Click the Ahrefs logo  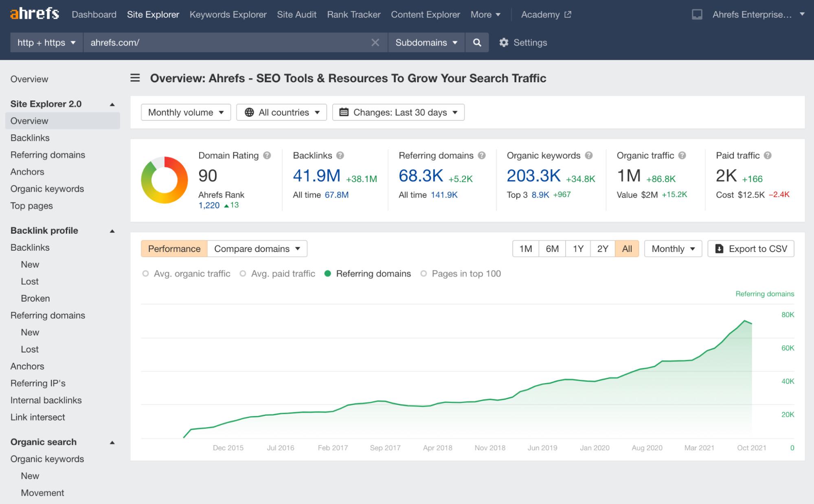coord(34,14)
